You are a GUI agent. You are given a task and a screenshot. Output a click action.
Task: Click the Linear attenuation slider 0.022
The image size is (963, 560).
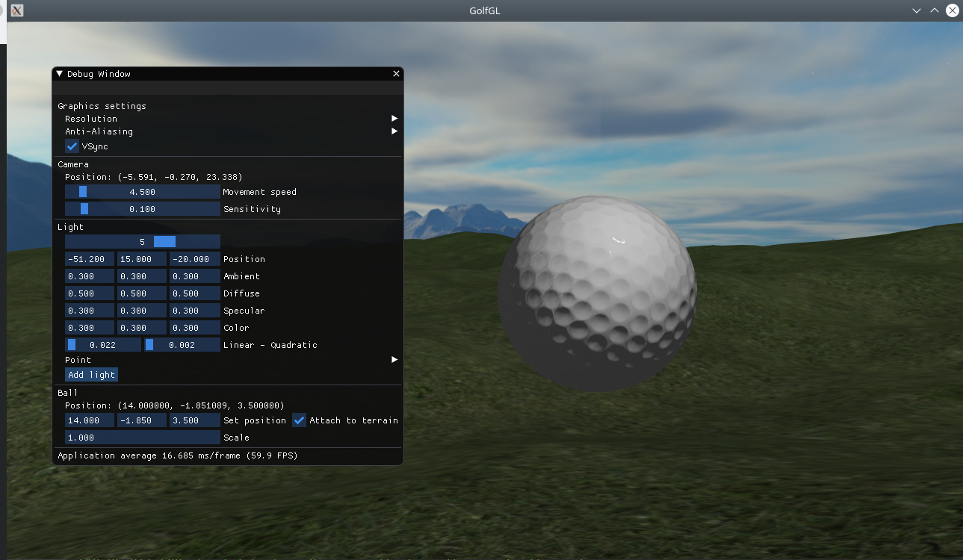point(103,345)
